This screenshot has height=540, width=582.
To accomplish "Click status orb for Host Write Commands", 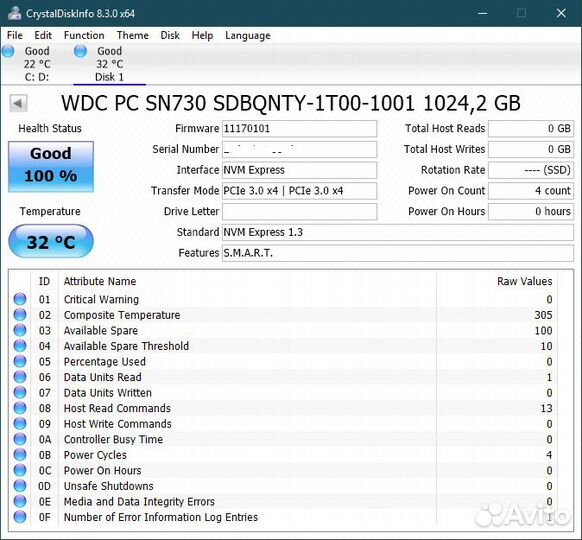I will 20,423.
